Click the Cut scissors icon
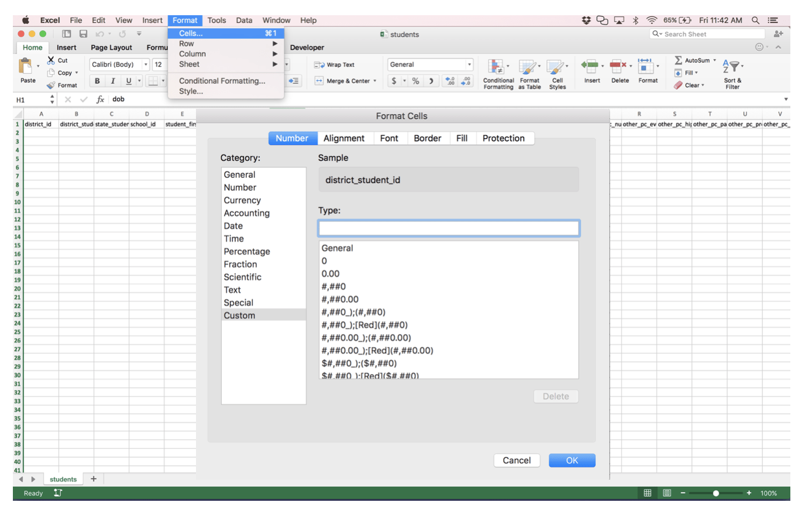 (x=51, y=60)
